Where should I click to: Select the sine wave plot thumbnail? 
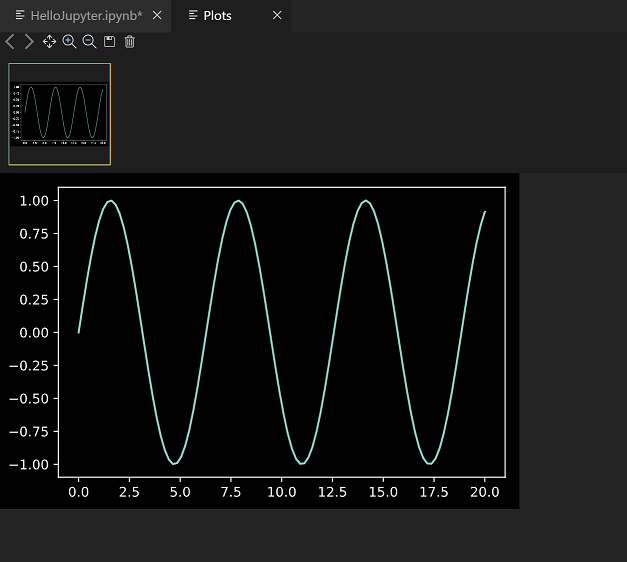pos(60,113)
